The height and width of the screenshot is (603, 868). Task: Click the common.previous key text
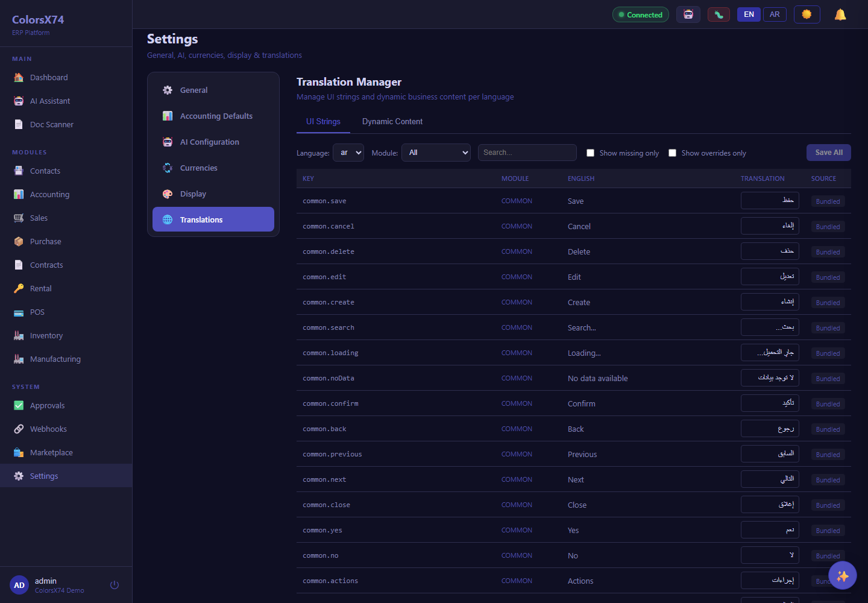[x=332, y=454]
